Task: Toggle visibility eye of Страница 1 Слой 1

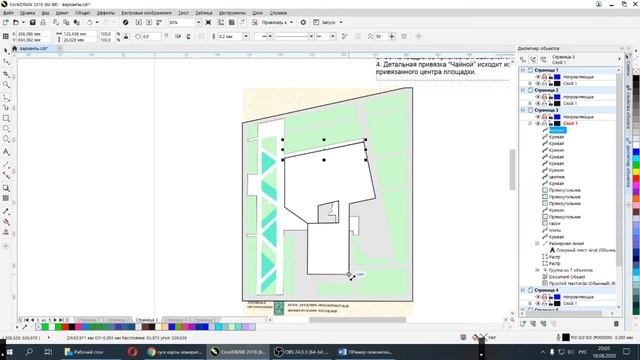Action: pos(538,83)
